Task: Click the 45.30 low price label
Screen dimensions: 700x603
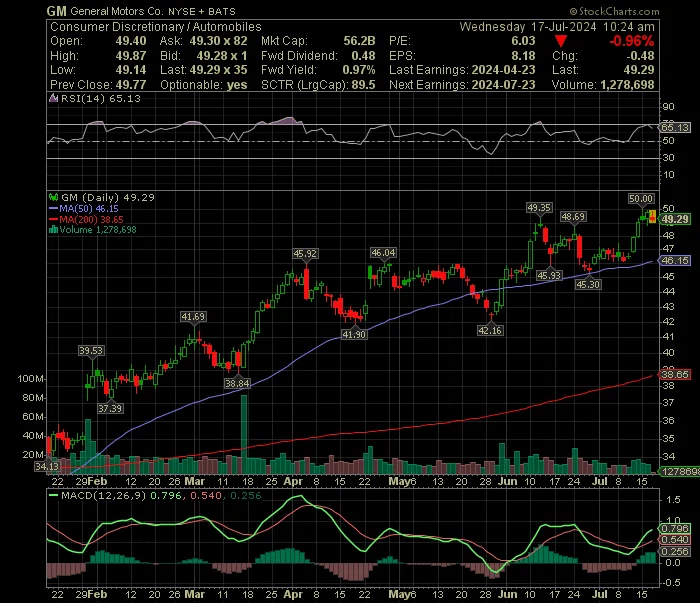Action: pyautogui.click(x=588, y=284)
